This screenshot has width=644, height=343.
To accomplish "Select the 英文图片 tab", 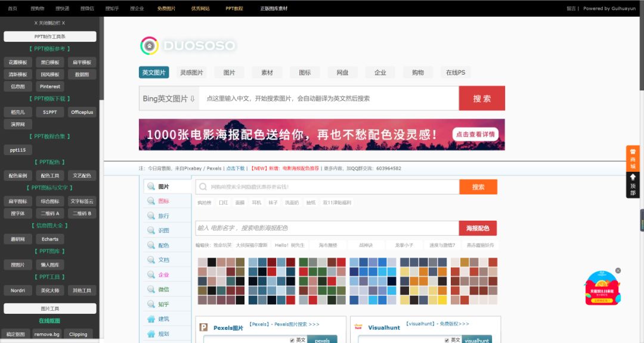I will pyautogui.click(x=154, y=72).
